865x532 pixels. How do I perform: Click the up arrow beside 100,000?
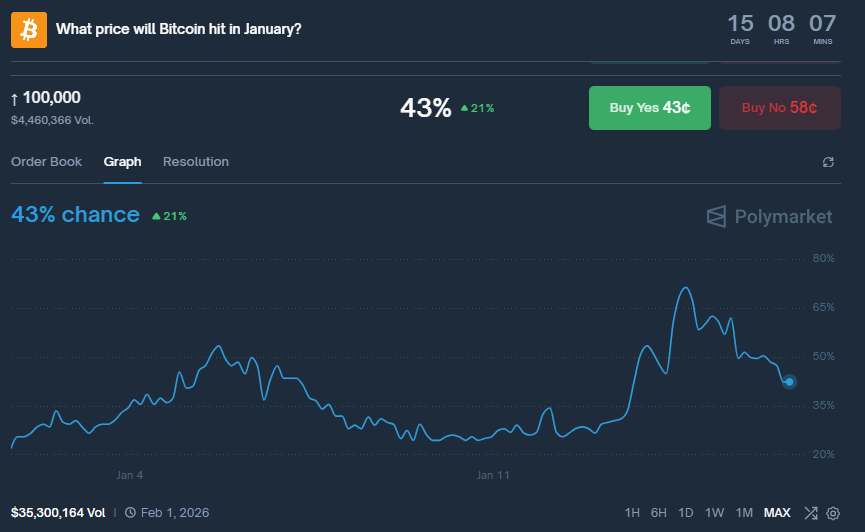15,98
